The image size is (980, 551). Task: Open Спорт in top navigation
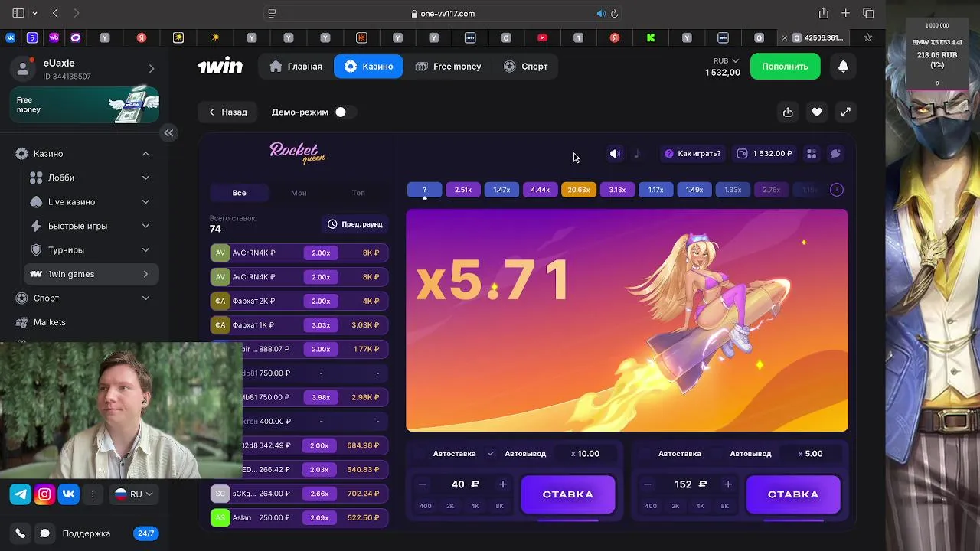click(525, 67)
